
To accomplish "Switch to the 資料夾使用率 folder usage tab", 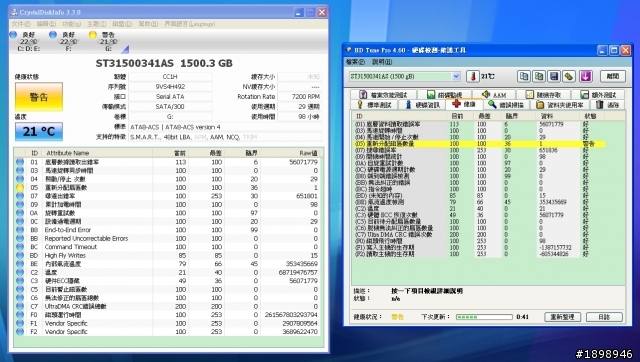I will pyautogui.click(x=560, y=105).
